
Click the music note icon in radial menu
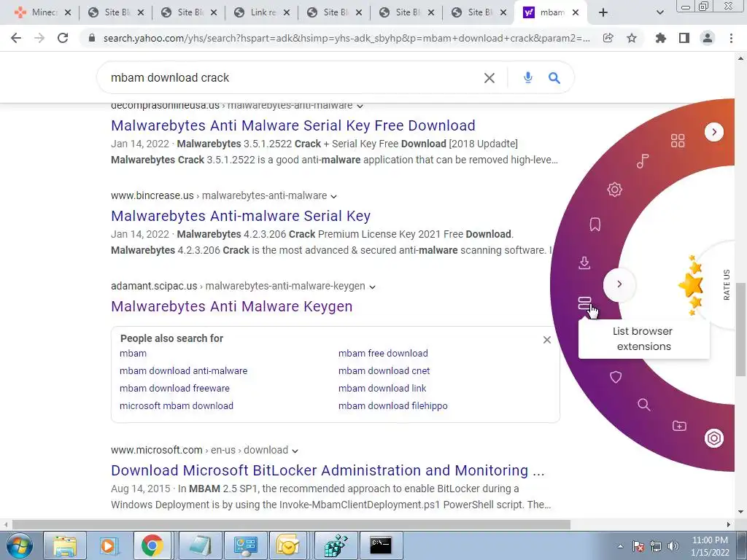(643, 161)
